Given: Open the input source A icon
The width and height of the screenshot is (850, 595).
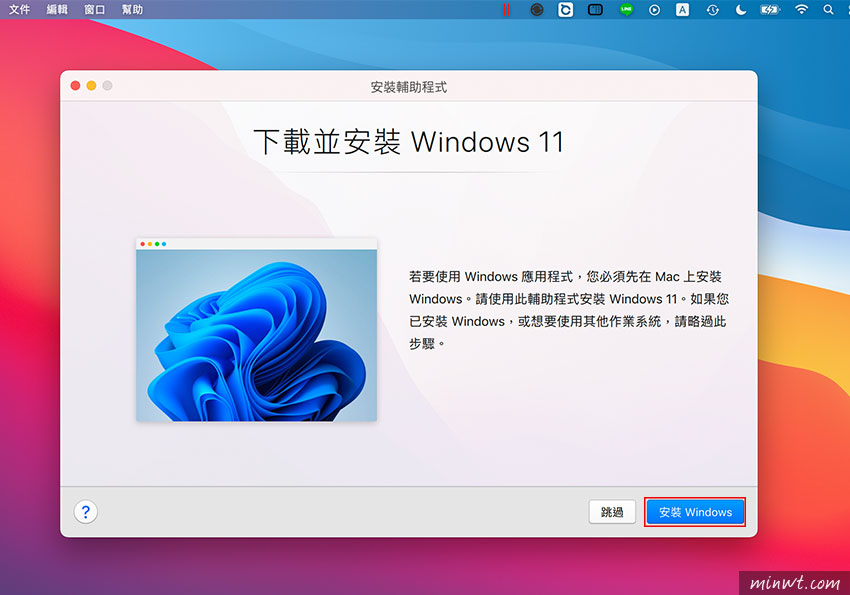Looking at the screenshot, I should coord(682,9).
